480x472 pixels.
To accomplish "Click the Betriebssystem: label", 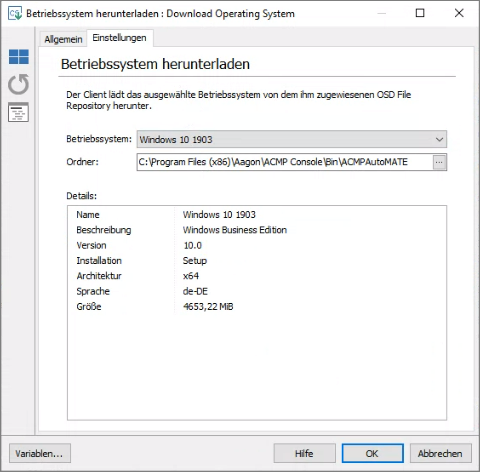I will [x=99, y=139].
